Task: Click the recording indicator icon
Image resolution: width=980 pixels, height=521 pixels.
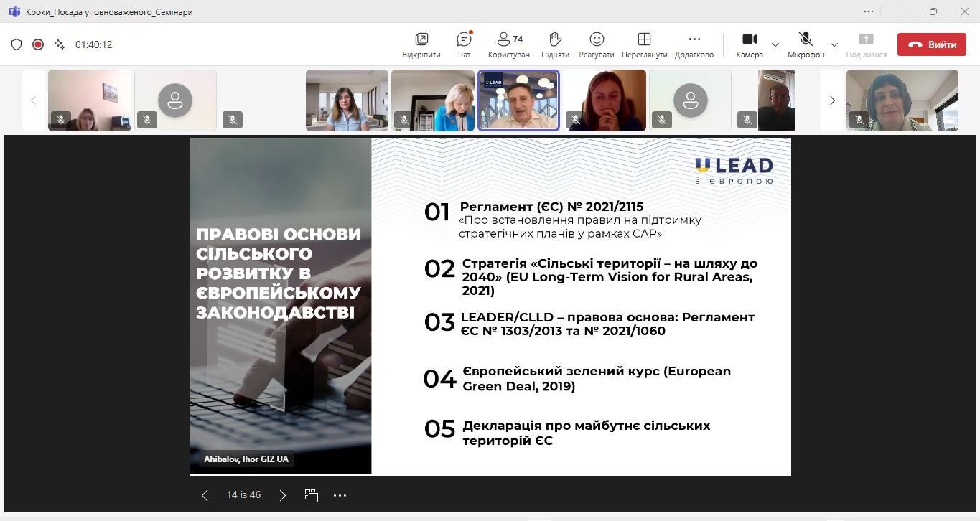Action: (x=38, y=44)
